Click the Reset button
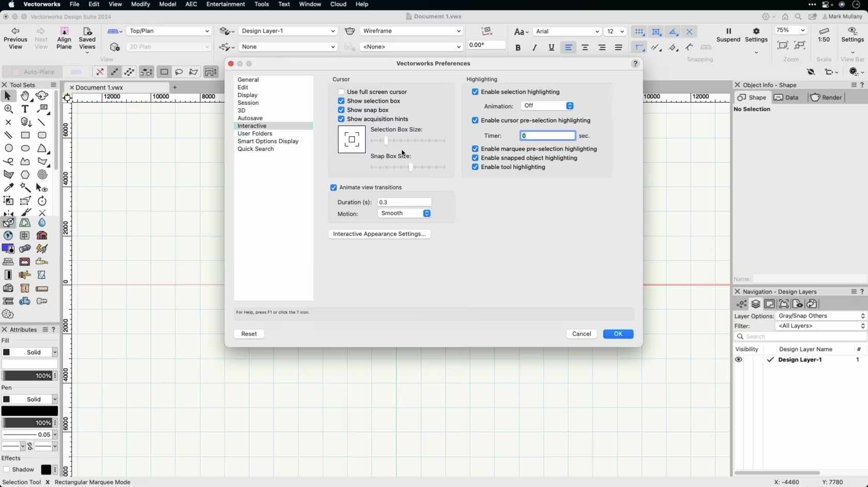 point(249,334)
